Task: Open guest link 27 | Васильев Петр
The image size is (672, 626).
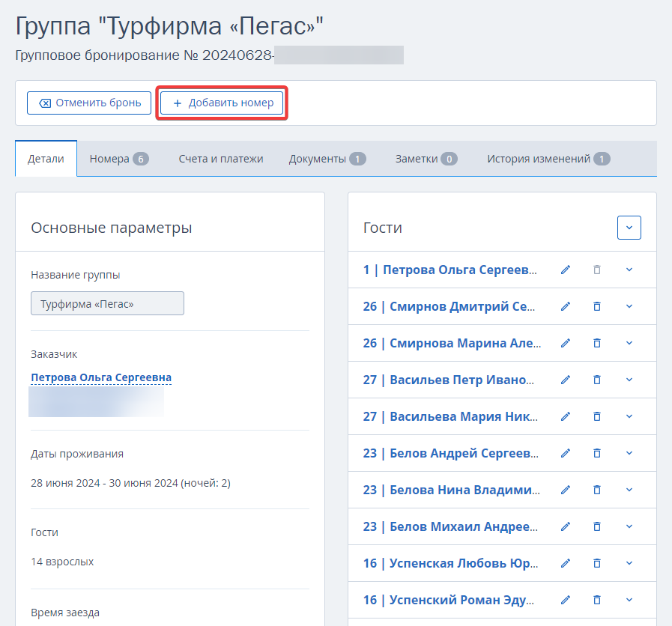Action: (449, 380)
